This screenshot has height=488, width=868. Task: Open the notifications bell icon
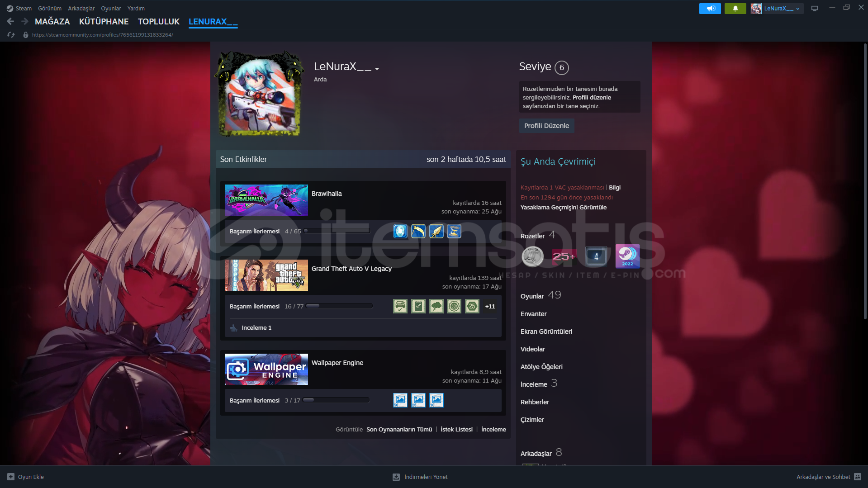click(735, 9)
